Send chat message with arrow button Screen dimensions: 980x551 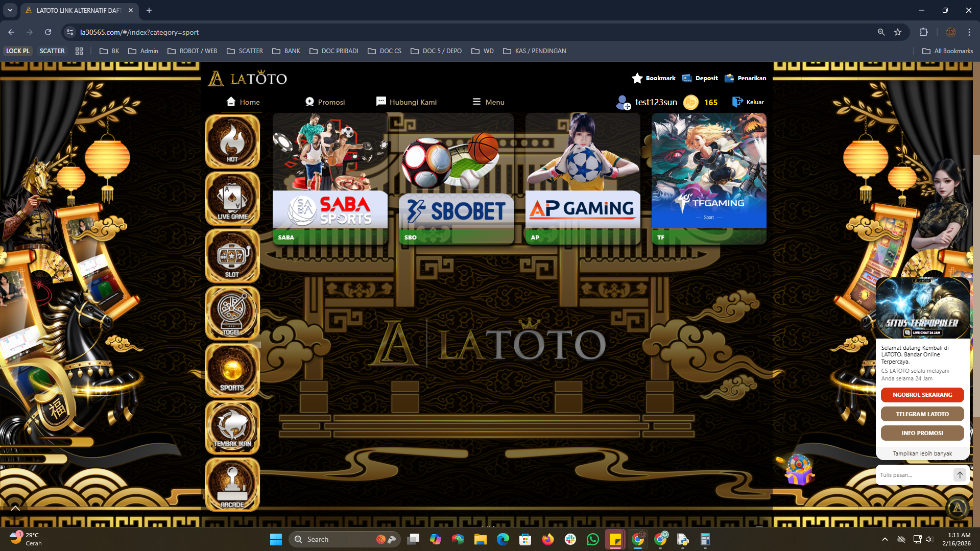(x=960, y=475)
